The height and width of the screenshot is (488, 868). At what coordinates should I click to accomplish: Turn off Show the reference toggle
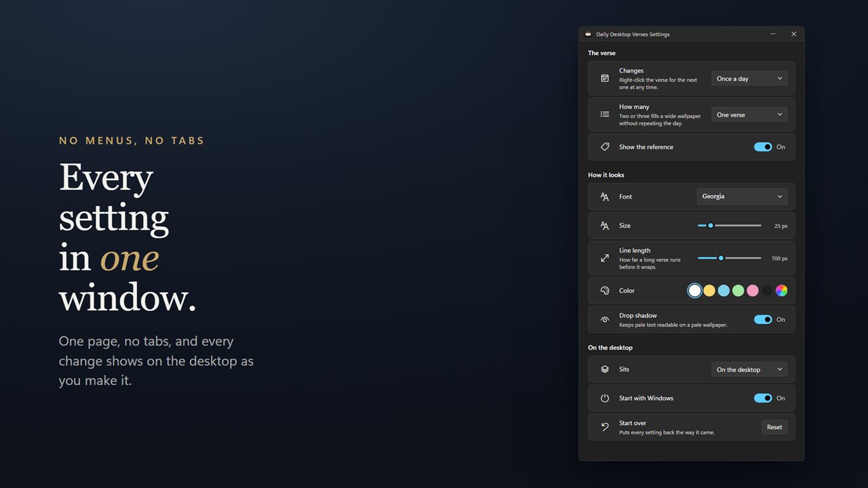click(763, 147)
